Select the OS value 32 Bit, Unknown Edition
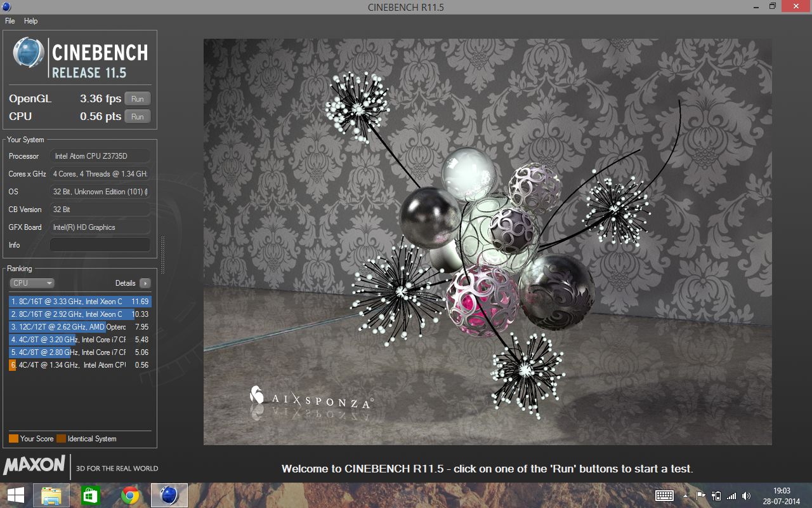The width and height of the screenshot is (812, 508). pyautogui.click(x=100, y=192)
